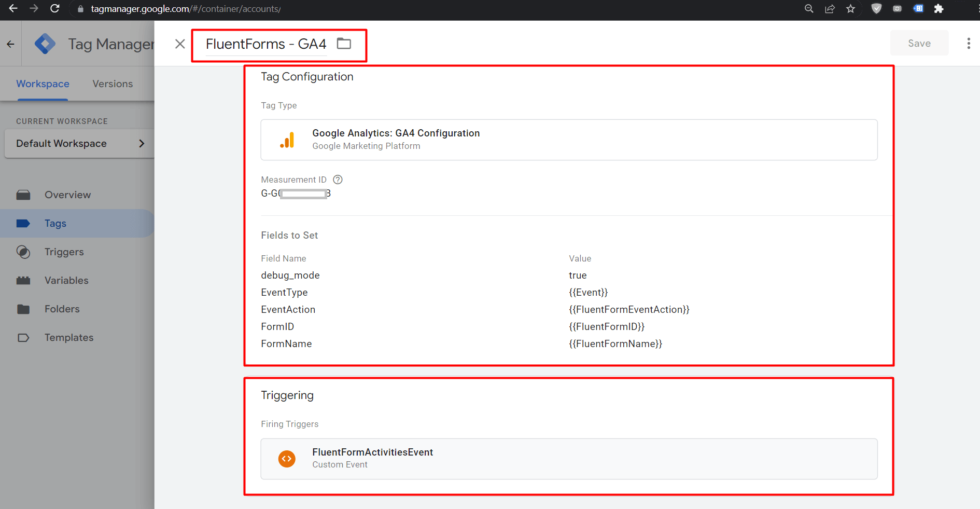Click the browser forward arrow
Screen dimensions: 980x509
point(34,8)
